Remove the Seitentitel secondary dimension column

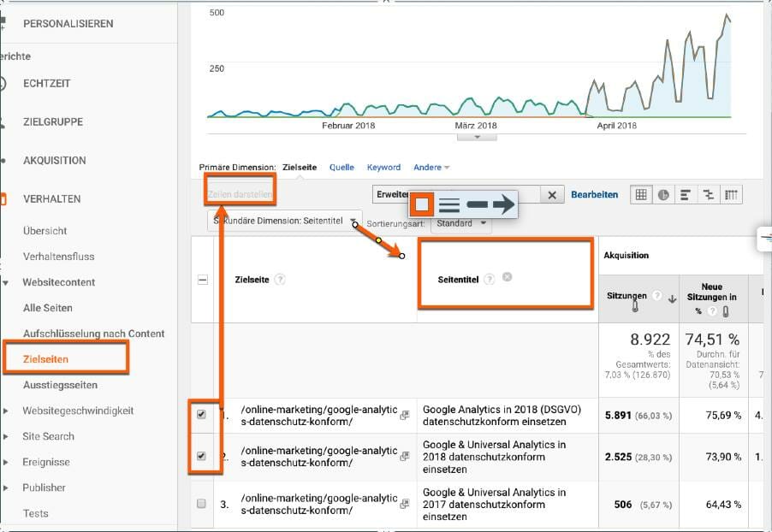click(x=508, y=278)
